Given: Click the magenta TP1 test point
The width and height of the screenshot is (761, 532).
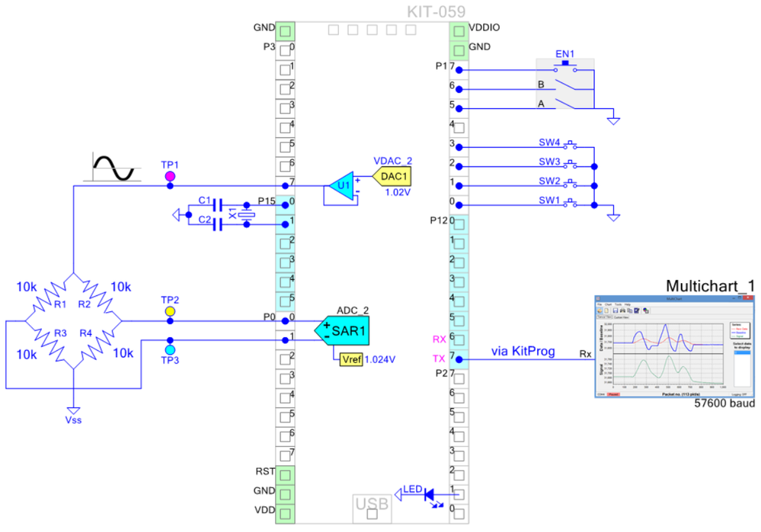Looking at the screenshot, I should click(169, 177).
